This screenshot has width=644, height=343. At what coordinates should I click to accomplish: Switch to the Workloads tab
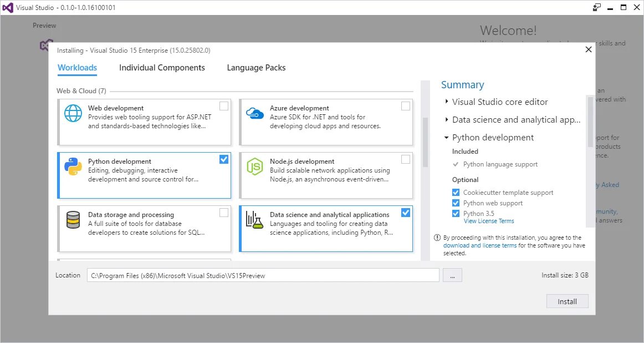coord(77,68)
